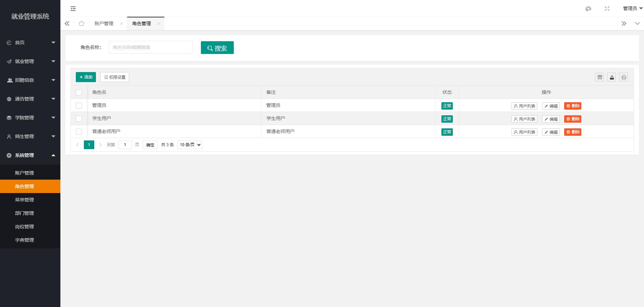The image size is (644, 307).
Task: Open 部门管理 in sidebar submenu
Action: 30,213
